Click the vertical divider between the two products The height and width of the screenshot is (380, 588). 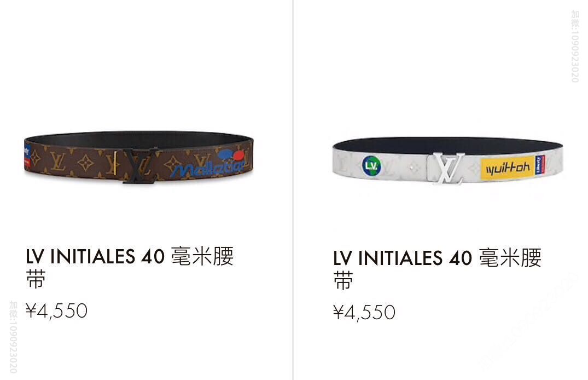(x=293, y=190)
